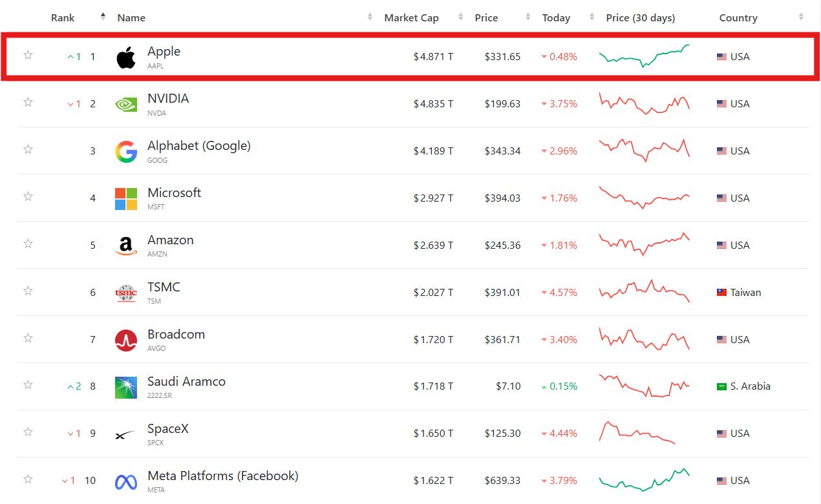Image resolution: width=821 pixels, height=504 pixels.
Task: Open Meta Platforms (Facebook) company page
Action: (x=223, y=476)
